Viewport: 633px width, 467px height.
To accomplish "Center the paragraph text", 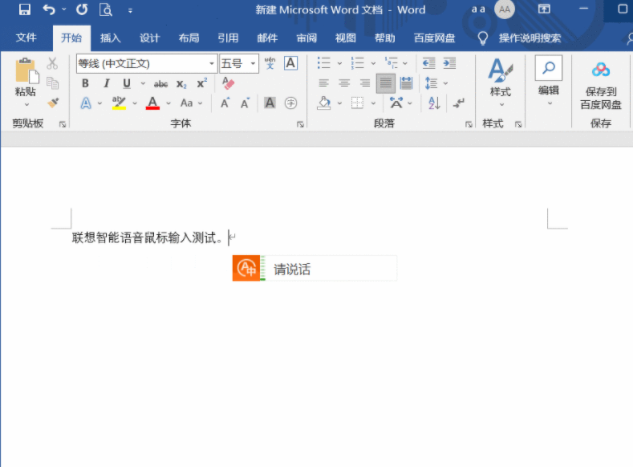I will tap(344, 83).
